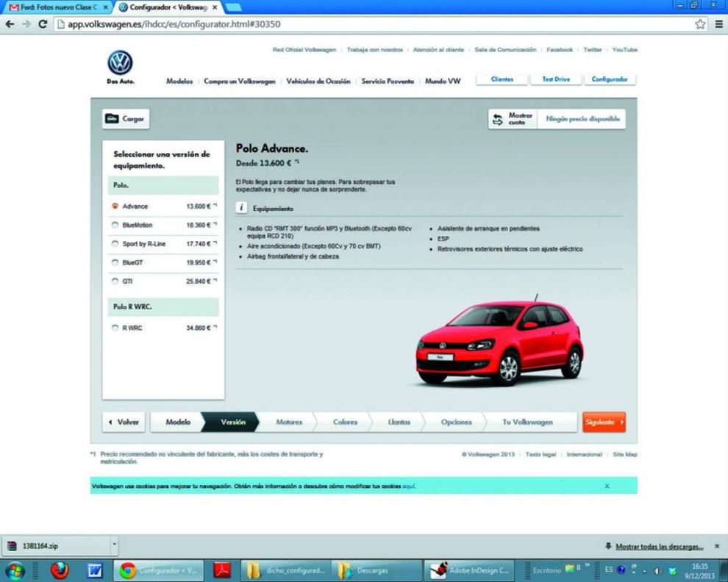Switch to Adobe InDesign taskbar item
Screen dimensions: 728x582
click(x=471, y=570)
